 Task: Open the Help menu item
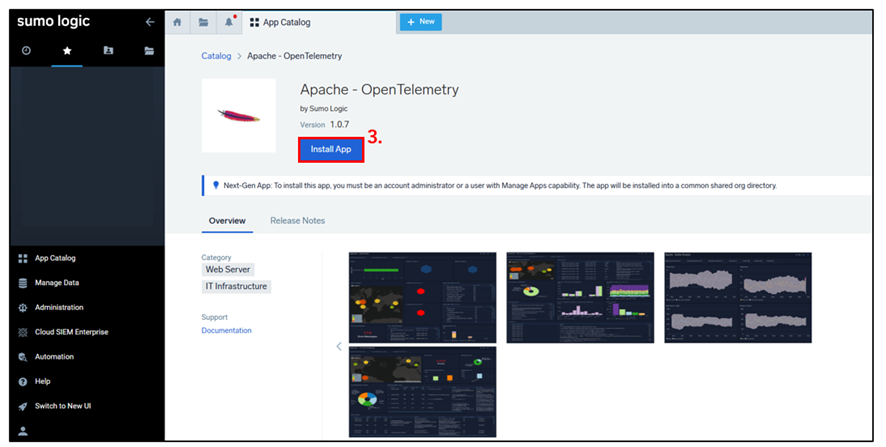42,381
